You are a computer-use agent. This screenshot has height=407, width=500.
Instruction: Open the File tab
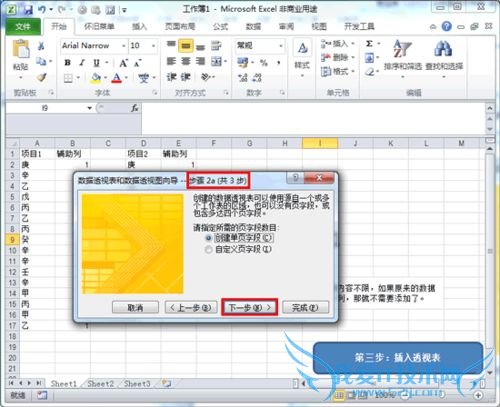click(23, 26)
